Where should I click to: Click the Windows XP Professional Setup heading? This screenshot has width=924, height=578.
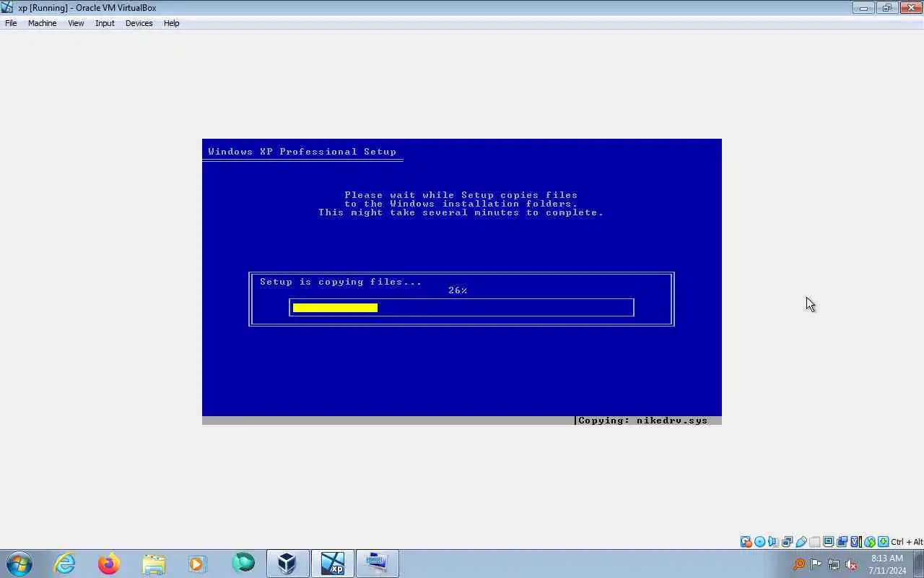coord(302,152)
